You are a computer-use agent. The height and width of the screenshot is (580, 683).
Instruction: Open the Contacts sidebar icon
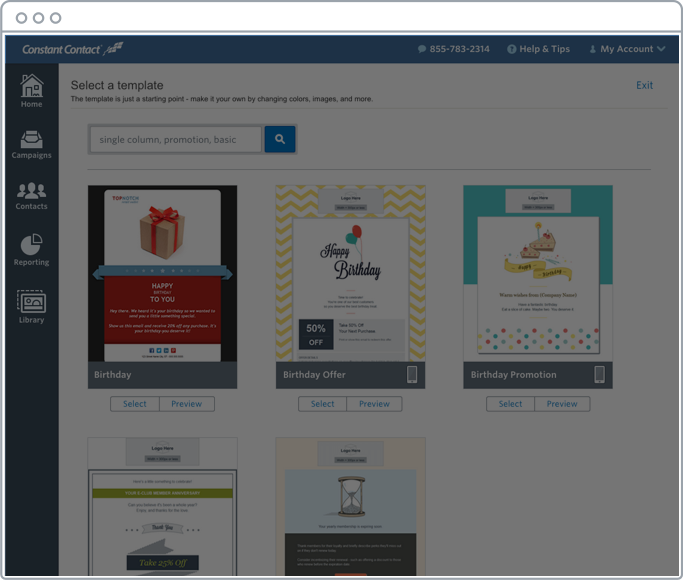31,195
